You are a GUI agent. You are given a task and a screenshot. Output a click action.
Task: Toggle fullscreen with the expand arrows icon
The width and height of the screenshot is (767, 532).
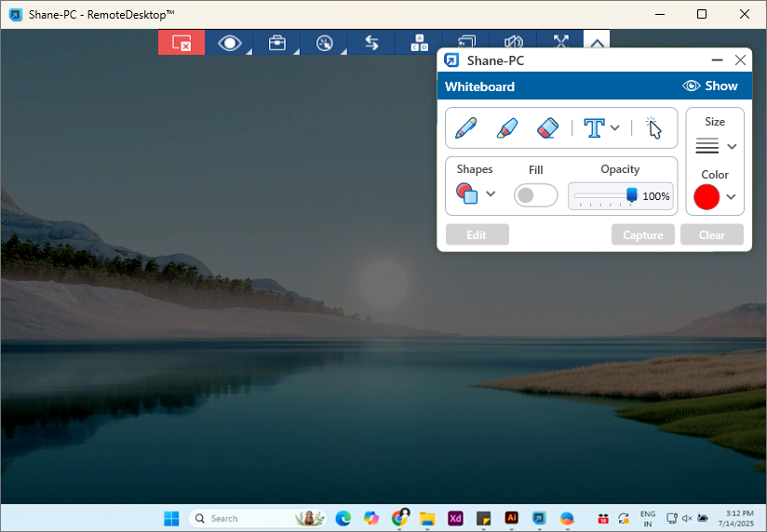(x=560, y=43)
